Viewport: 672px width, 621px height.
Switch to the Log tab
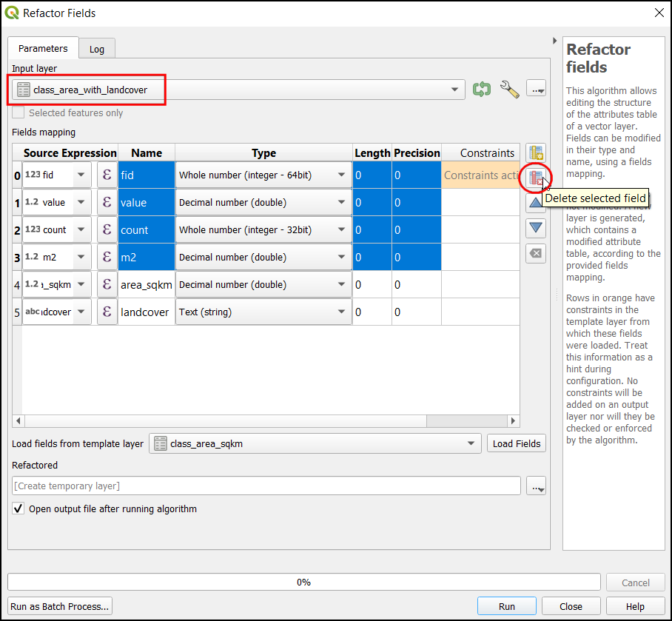[x=97, y=49]
